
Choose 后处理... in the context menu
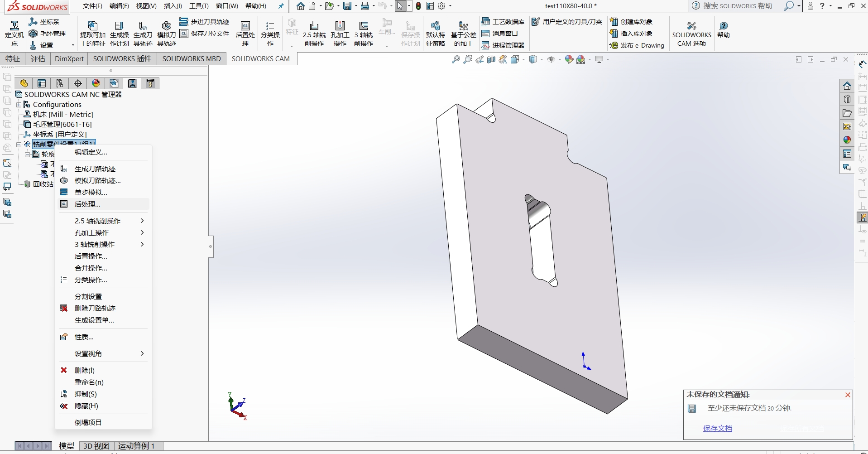(x=87, y=204)
